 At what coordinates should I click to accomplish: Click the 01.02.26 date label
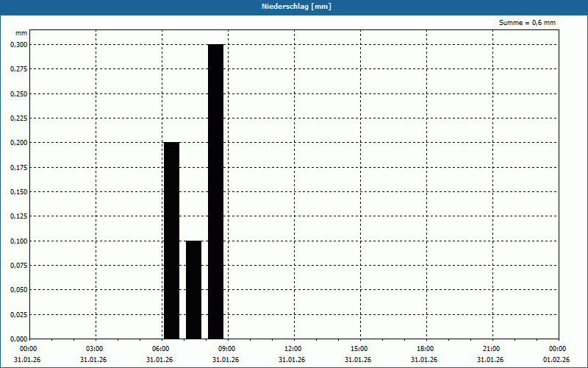coord(556,360)
